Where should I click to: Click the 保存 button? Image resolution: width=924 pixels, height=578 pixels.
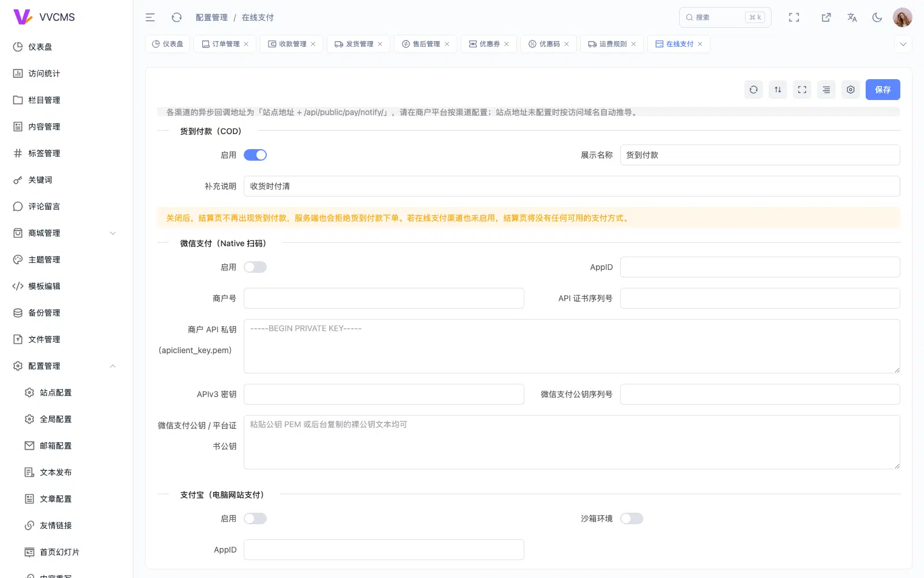click(883, 90)
